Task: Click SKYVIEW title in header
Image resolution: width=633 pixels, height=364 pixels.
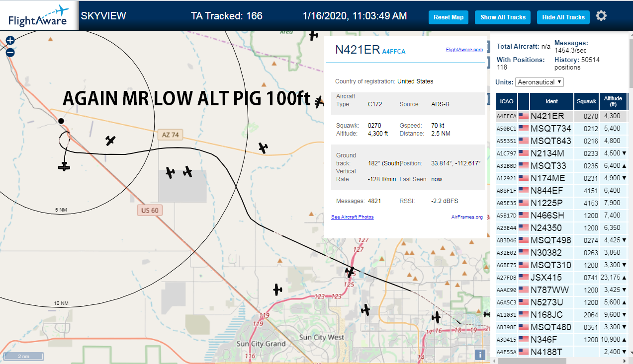Action: coord(103,16)
